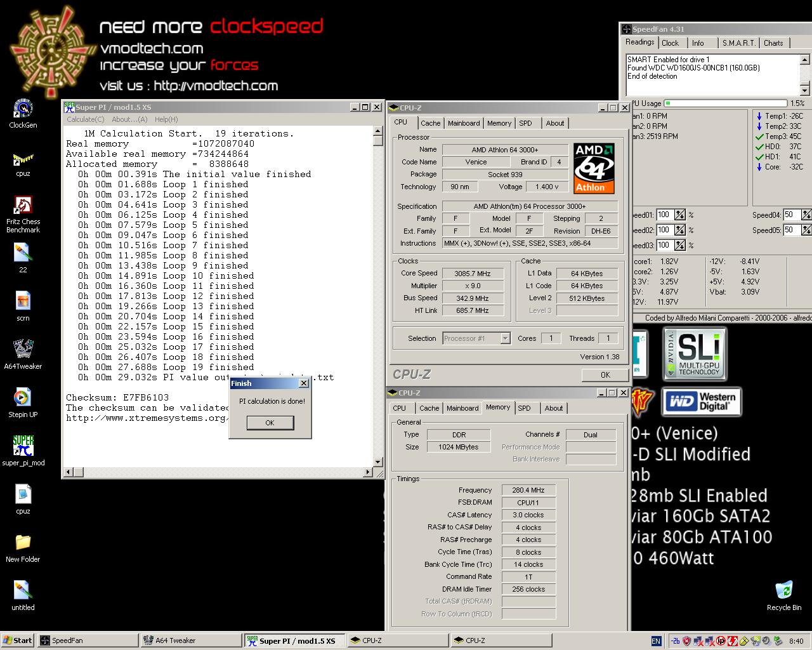
Task: Click the taskbar clock showing 8:40
Action: click(796, 641)
